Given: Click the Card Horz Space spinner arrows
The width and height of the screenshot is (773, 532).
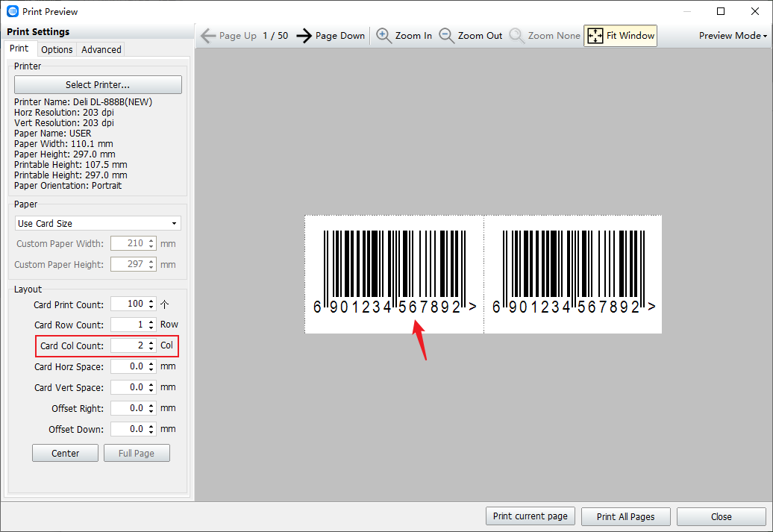Looking at the screenshot, I should (151, 366).
